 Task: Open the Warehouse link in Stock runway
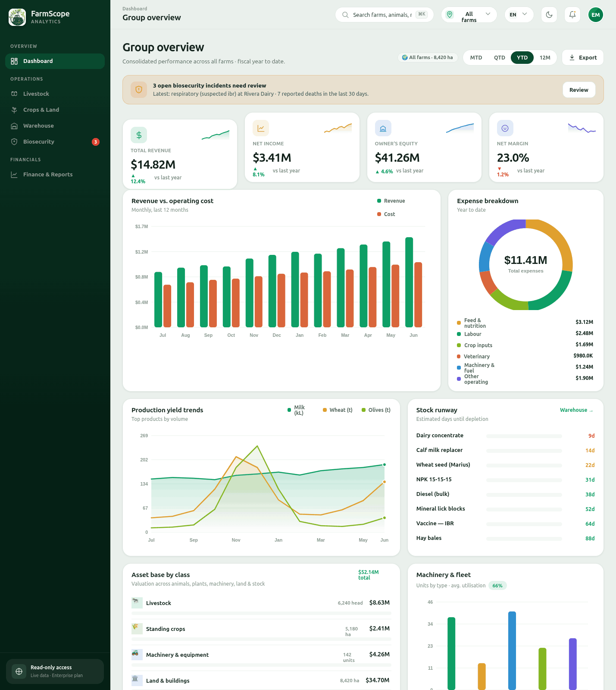click(576, 410)
